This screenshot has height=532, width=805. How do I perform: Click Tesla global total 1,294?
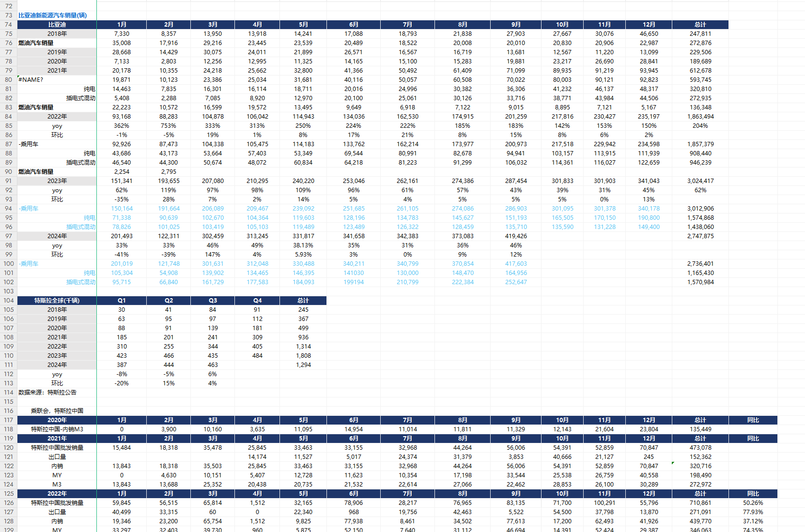pos(303,365)
